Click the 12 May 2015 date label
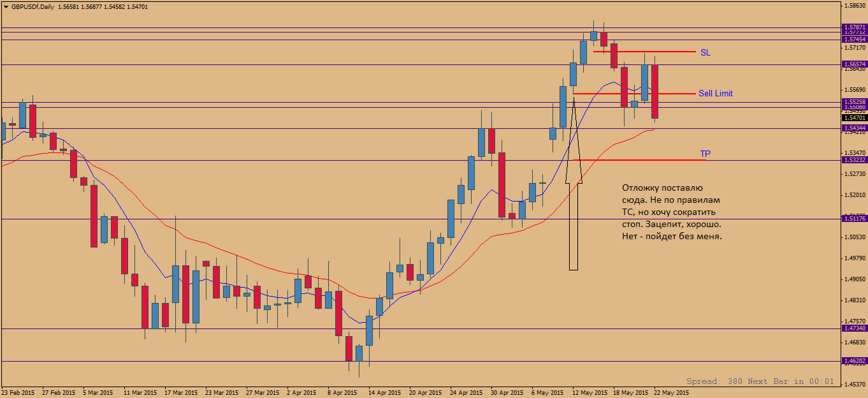 click(x=590, y=393)
